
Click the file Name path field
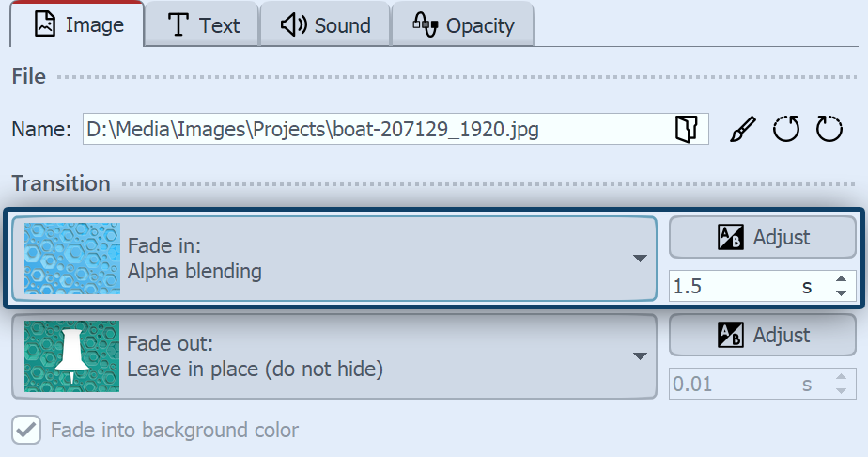(x=376, y=129)
